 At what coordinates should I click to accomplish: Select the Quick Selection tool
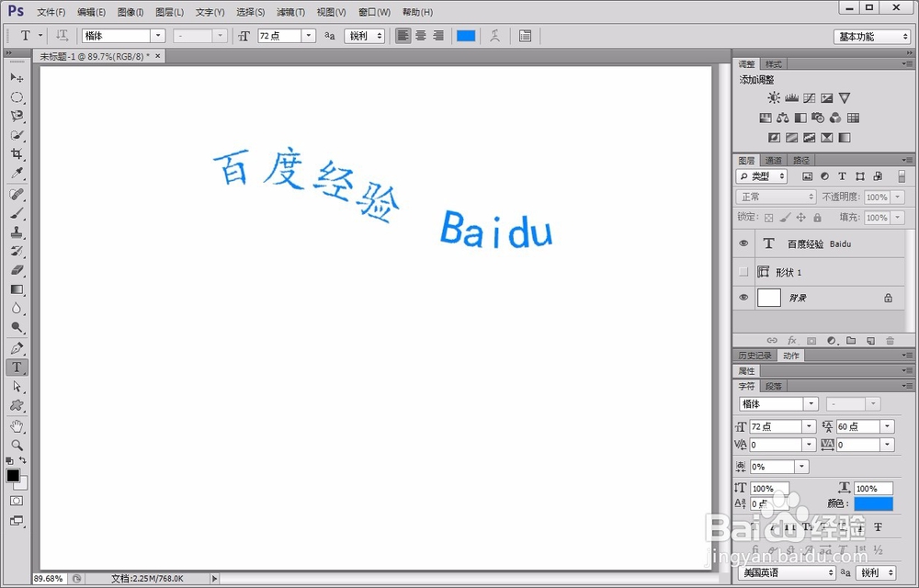click(17, 135)
